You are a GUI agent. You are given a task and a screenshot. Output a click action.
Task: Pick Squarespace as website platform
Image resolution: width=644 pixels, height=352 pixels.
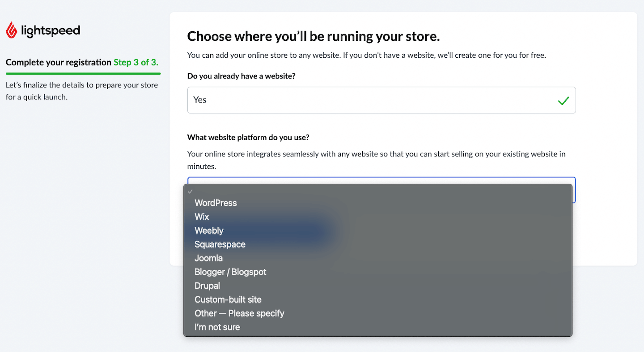(378, 245)
